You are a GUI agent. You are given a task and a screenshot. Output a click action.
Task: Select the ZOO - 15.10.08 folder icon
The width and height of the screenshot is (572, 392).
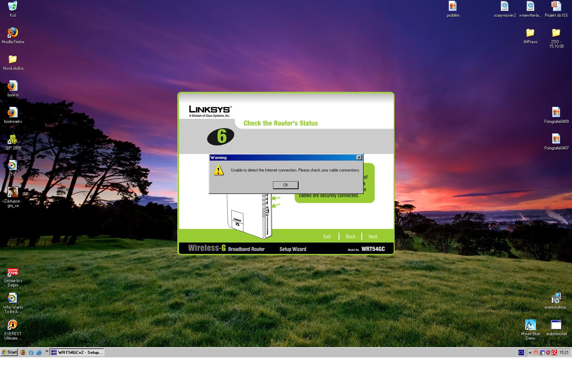point(556,38)
